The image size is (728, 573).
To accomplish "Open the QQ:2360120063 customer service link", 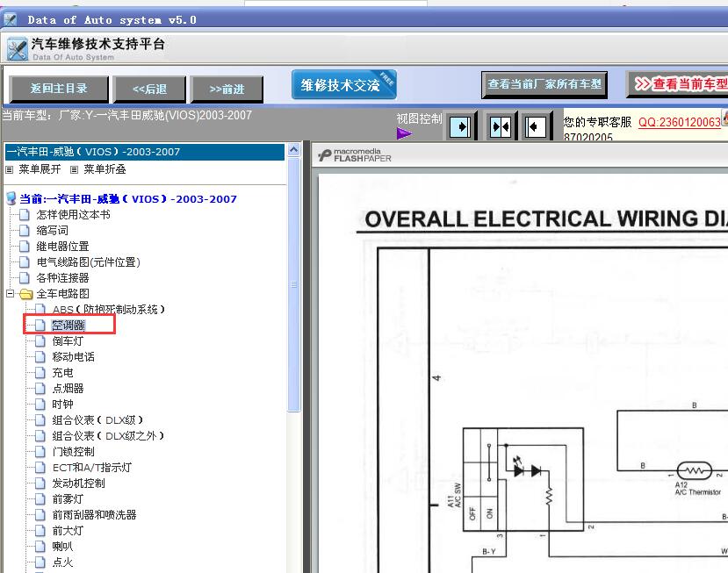I will click(679, 122).
